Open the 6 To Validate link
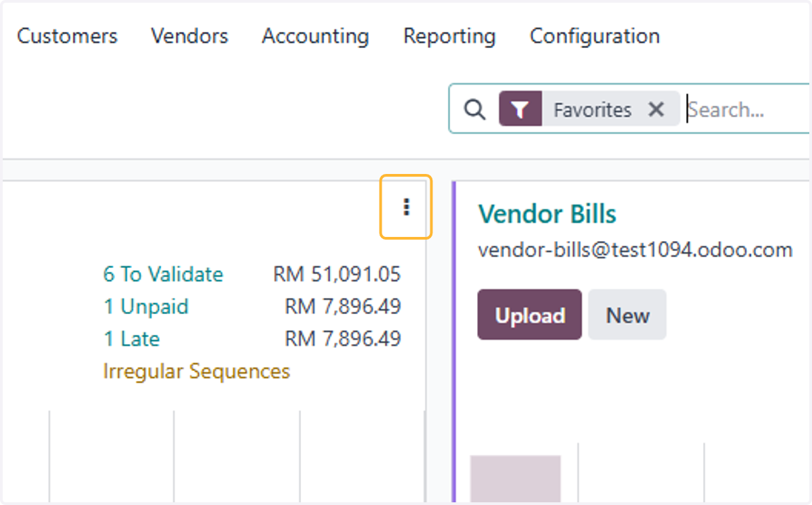 click(163, 274)
